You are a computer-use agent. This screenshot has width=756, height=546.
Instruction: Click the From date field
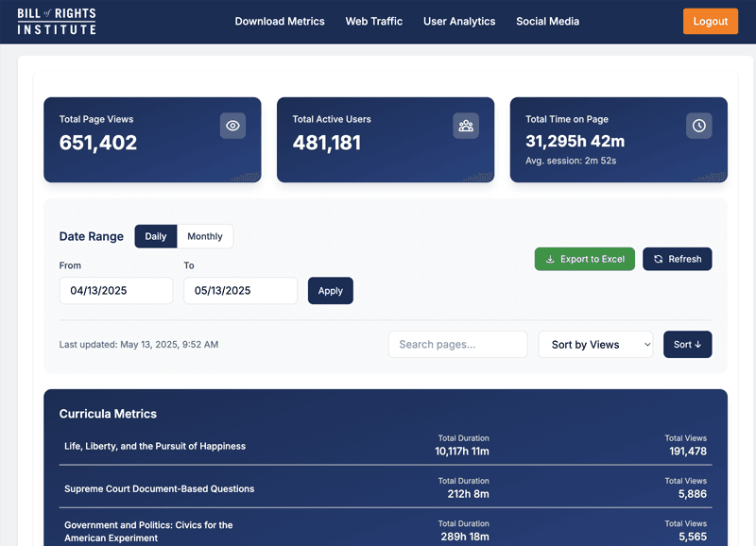[x=115, y=291]
